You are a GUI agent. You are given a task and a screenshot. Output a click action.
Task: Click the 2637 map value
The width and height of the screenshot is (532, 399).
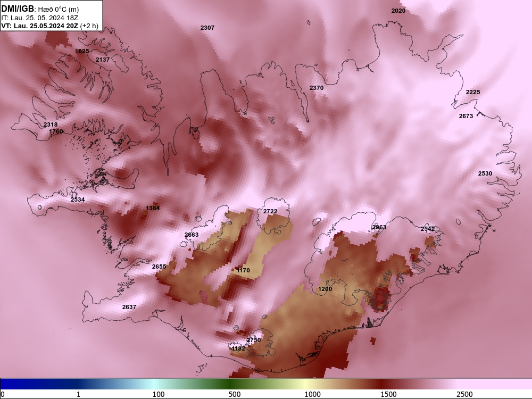129,307
